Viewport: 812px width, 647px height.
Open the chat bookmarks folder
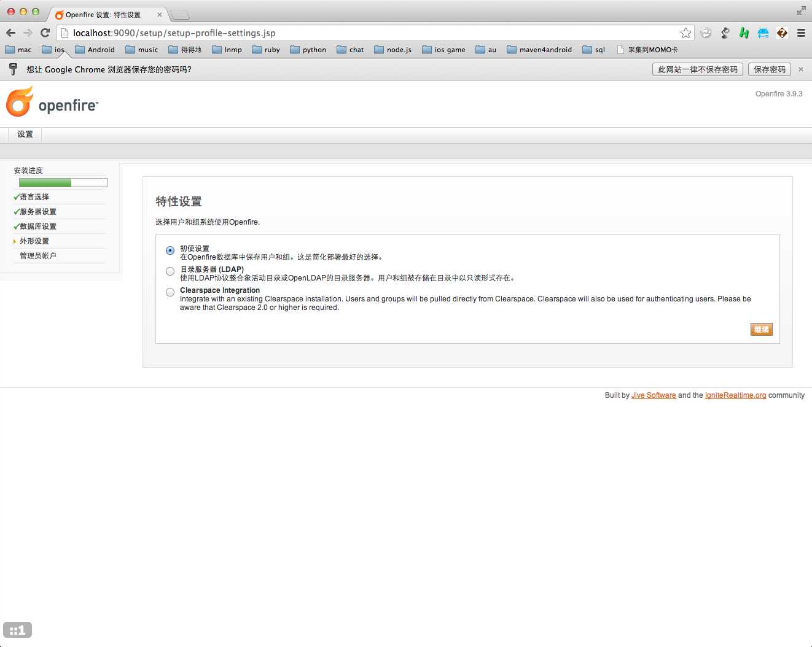(350, 50)
